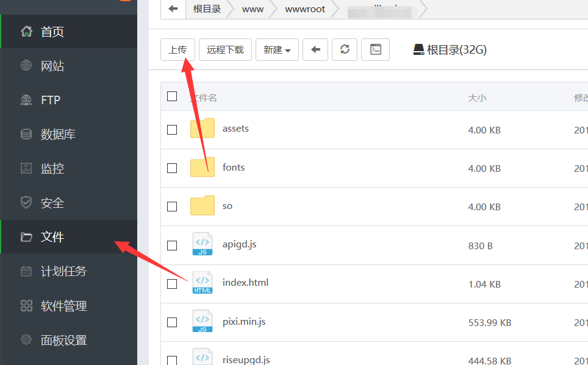Screen dimensions: 588x365
Task: Open the 监控 monitoring section
Action: pos(69,169)
